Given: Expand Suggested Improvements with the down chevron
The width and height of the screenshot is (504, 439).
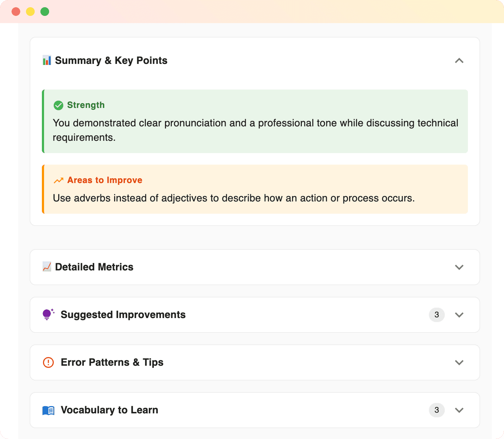Looking at the screenshot, I should [x=459, y=315].
